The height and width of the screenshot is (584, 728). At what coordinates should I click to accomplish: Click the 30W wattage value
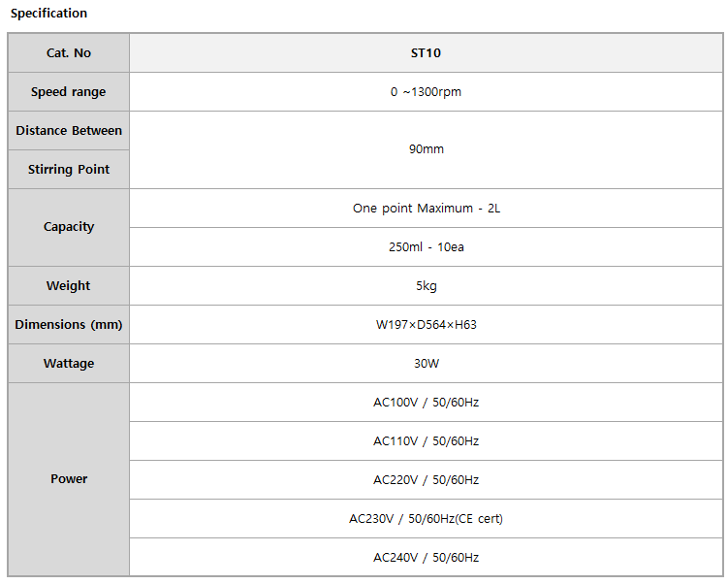click(x=426, y=364)
